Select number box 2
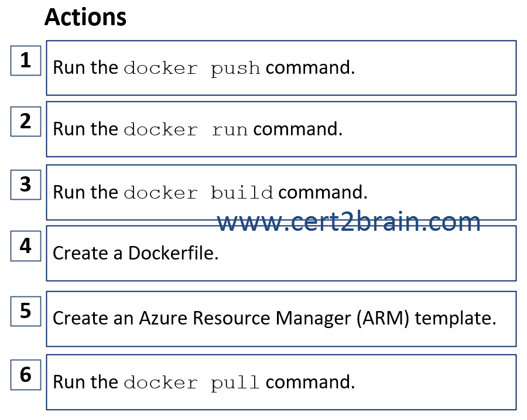This screenshot has height=420, width=527. point(26,121)
